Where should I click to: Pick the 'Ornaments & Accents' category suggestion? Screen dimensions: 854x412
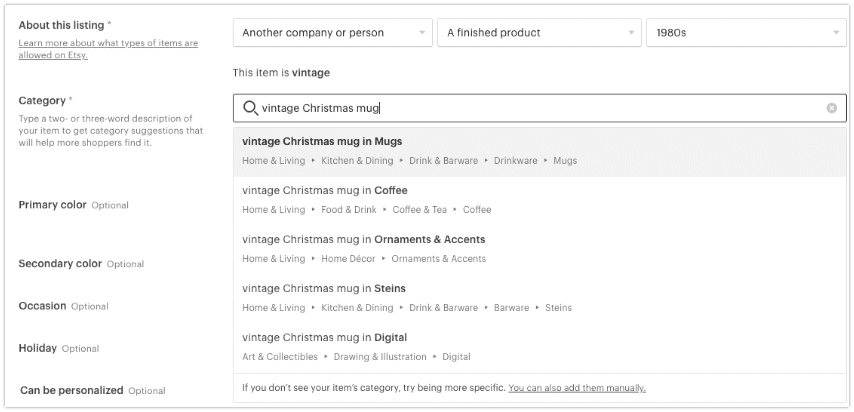540,249
